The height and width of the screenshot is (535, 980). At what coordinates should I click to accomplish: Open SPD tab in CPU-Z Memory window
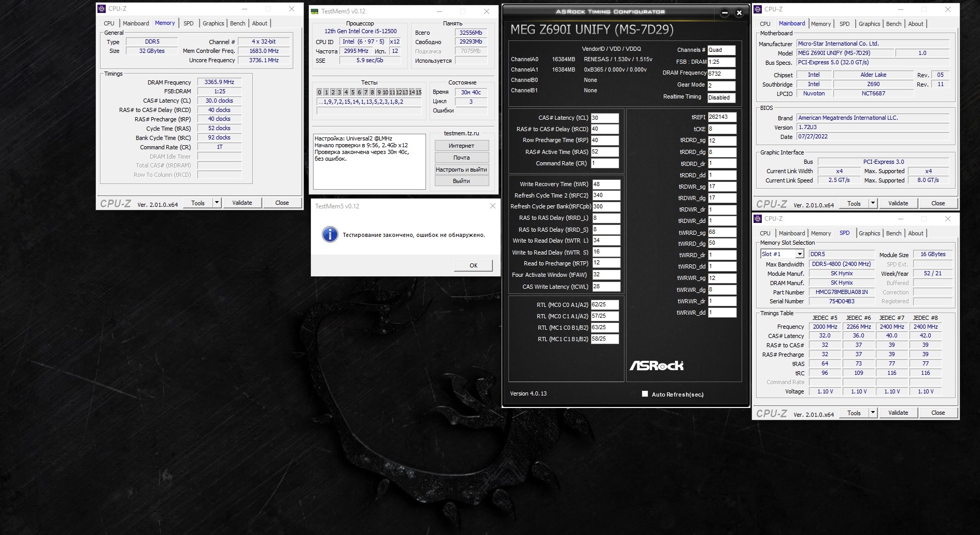pyautogui.click(x=189, y=23)
